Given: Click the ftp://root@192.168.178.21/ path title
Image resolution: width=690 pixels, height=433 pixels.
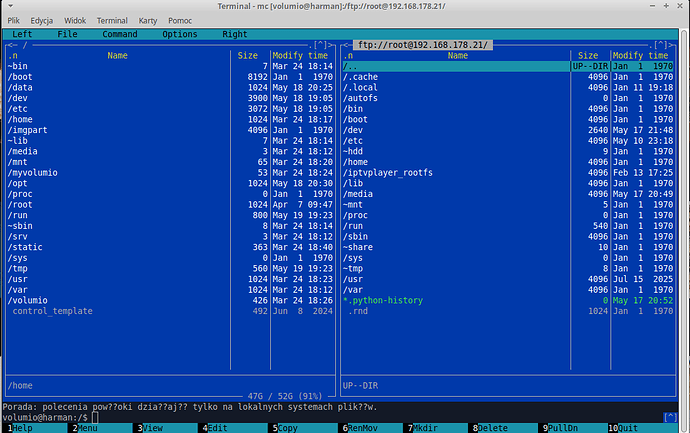Looking at the screenshot, I should click(422, 45).
